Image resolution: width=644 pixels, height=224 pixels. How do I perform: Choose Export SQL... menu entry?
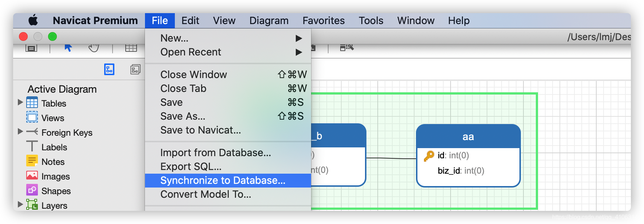228,167
